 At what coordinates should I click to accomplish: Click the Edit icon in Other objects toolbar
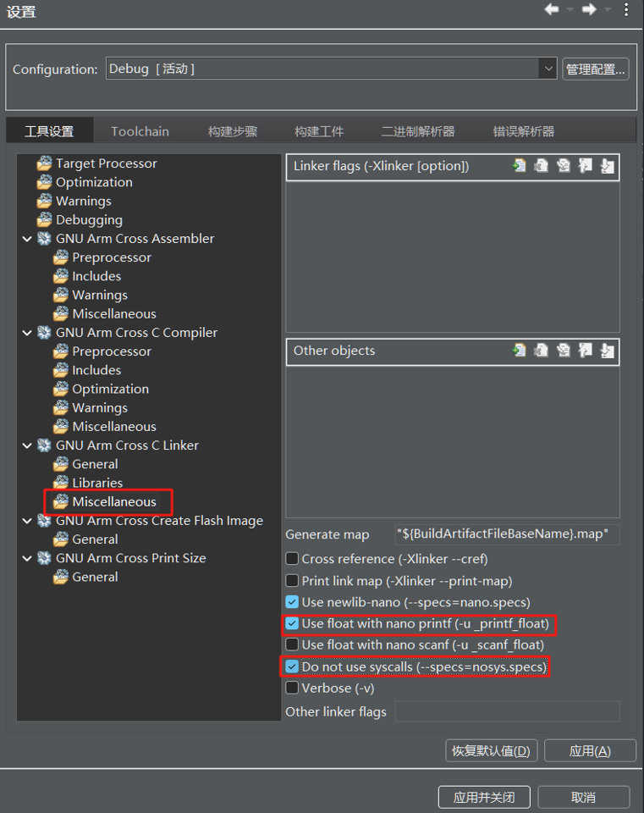pyautogui.click(x=563, y=351)
